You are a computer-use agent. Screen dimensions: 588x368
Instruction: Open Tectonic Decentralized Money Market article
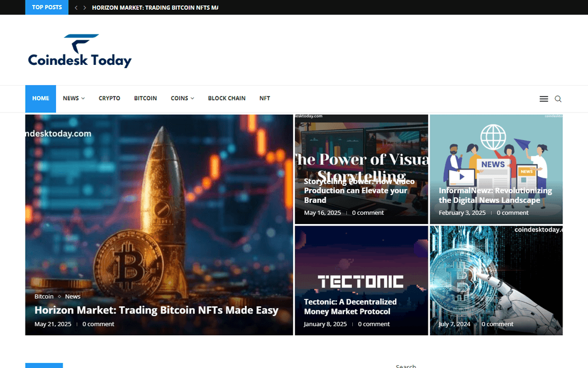point(350,306)
